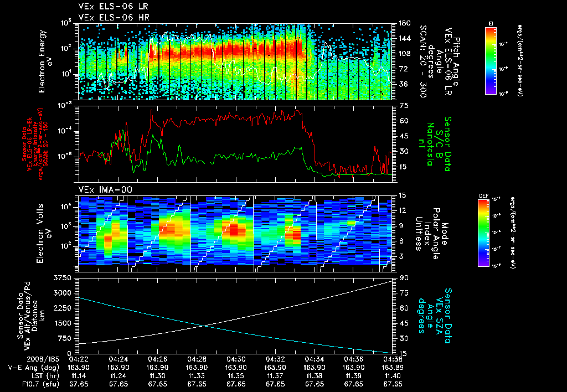Click the '2250' altitude tick label
This screenshot has width=567, height=392.
click(62, 308)
